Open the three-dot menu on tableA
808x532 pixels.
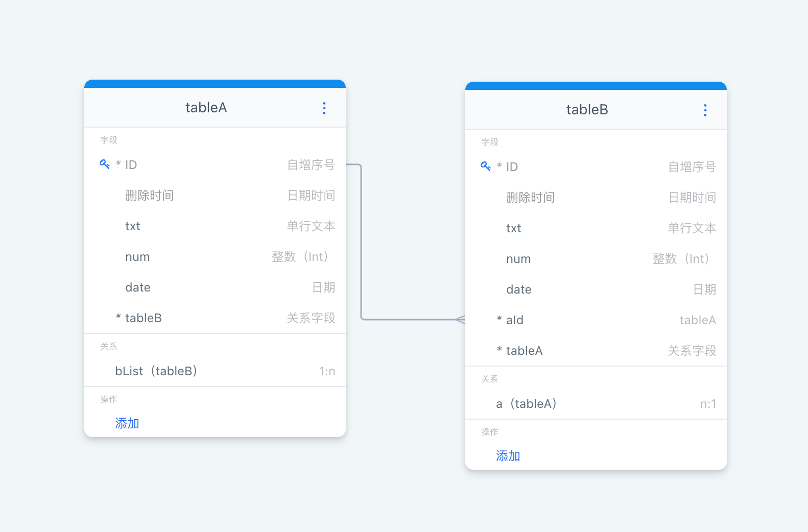324,108
